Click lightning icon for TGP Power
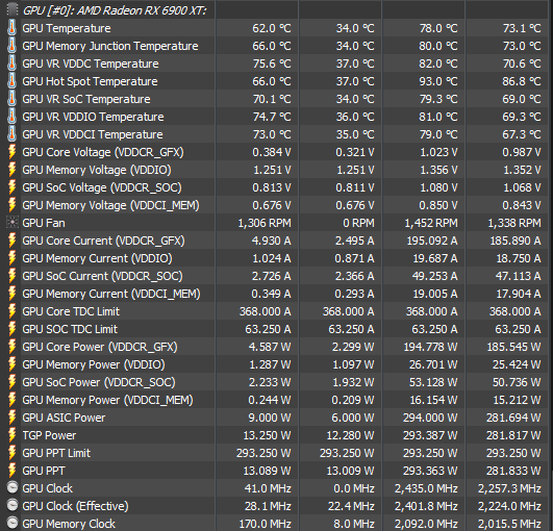 click(x=12, y=435)
